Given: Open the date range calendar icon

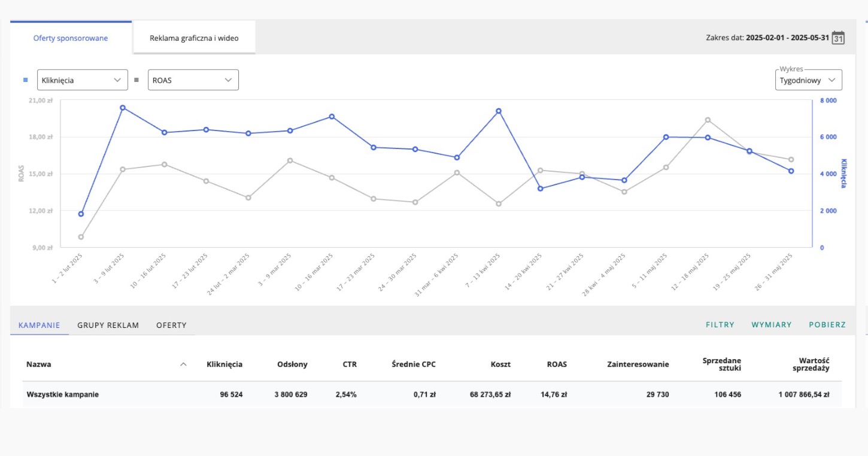Looking at the screenshot, I should tap(839, 38).
